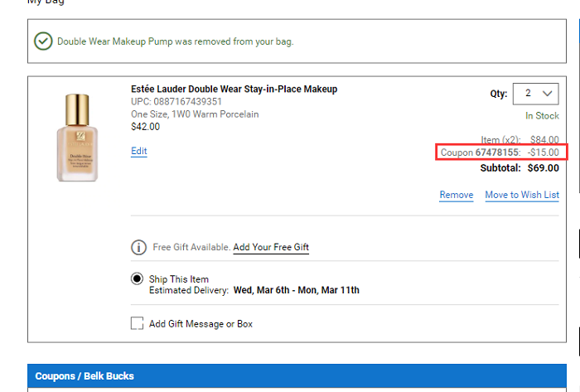Click the In Stock status label
The width and height of the screenshot is (580, 392).
pyautogui.click(x=542, y=116)
